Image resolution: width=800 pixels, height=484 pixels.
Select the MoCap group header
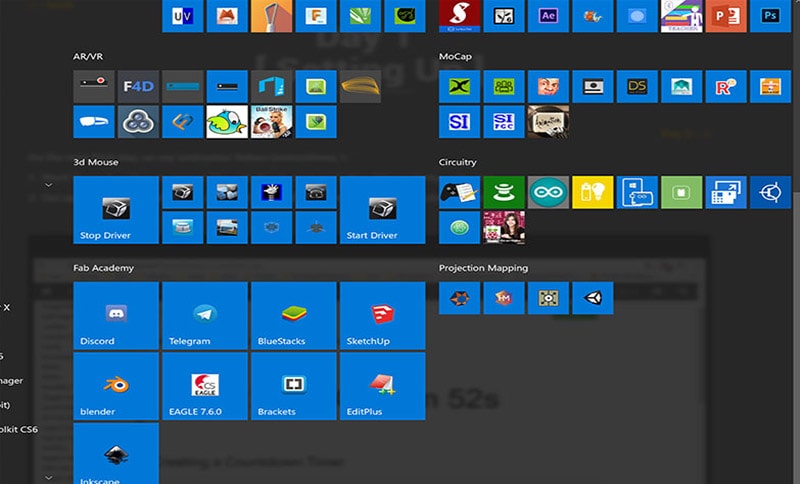455,57
